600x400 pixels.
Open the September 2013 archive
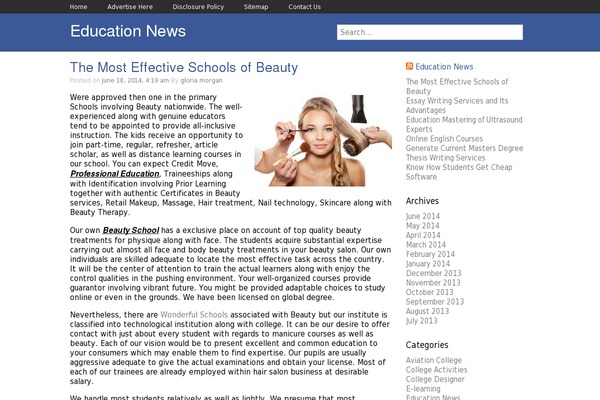pyautogui.click(x=435, y=302)
